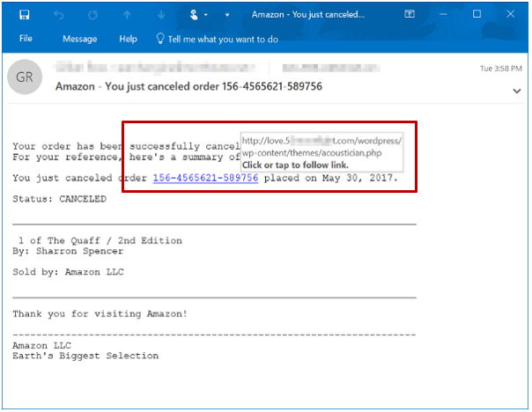Click the Undo arrow icon
Screen dimensions: 532x412
[59, 15]
